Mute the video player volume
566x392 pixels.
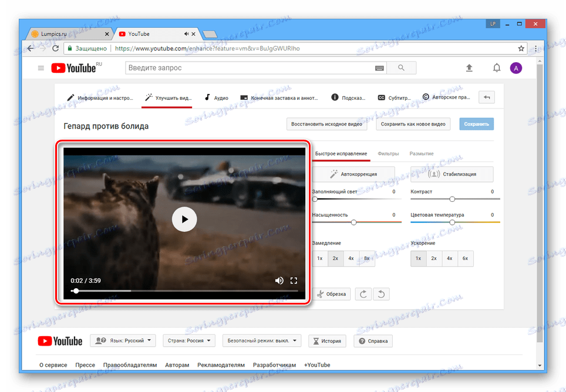coord(279,281)
